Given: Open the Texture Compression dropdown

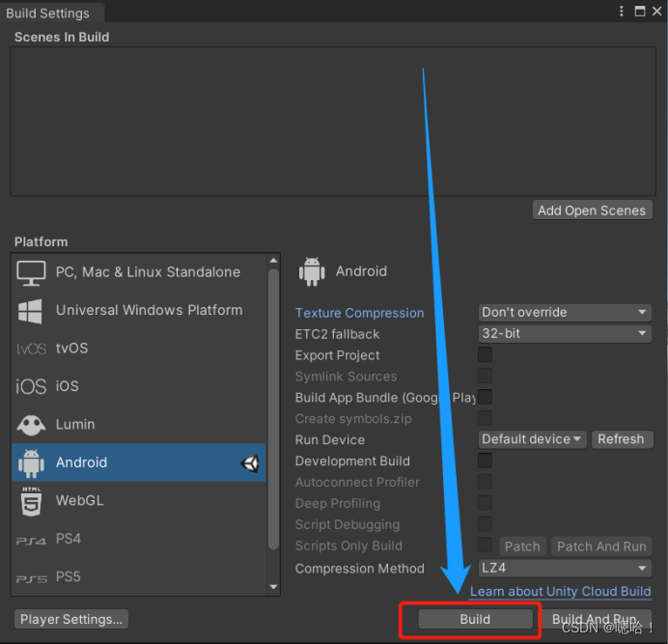Looking at the screenshot, I should [x=565, y=313].
